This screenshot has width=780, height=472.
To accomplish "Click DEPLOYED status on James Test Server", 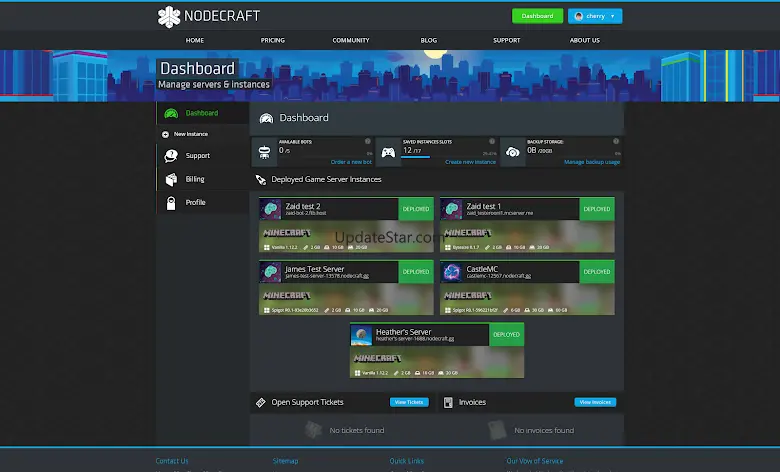I will tap(416, 272).
